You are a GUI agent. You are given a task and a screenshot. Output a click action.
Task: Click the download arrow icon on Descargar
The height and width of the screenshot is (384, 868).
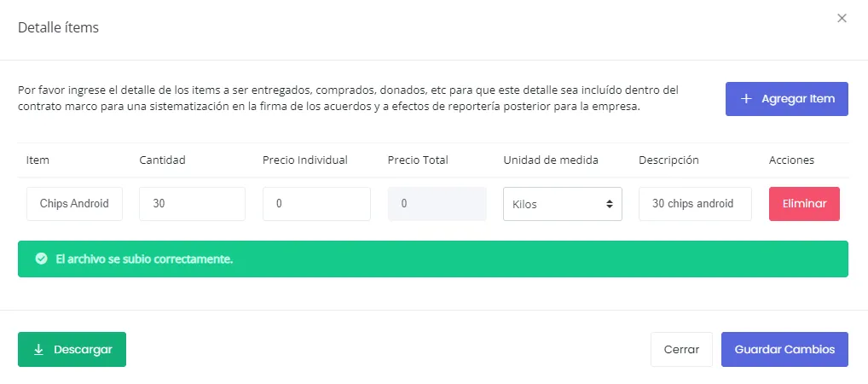38,350
